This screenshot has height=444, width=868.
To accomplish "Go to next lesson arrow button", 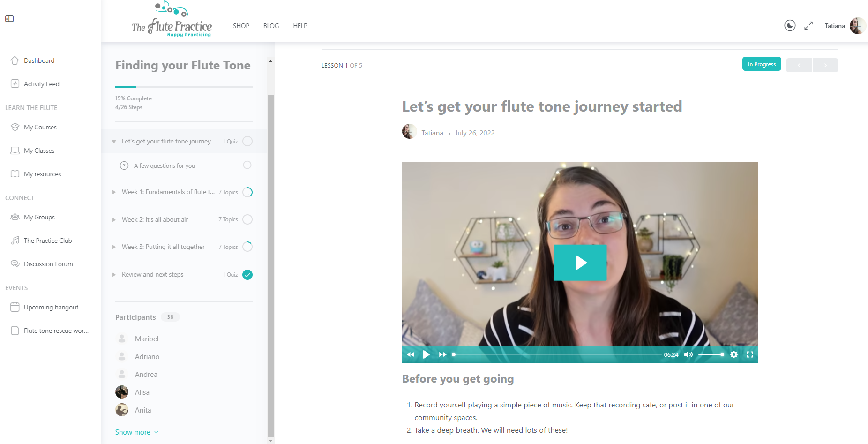I will coord(825,65).
